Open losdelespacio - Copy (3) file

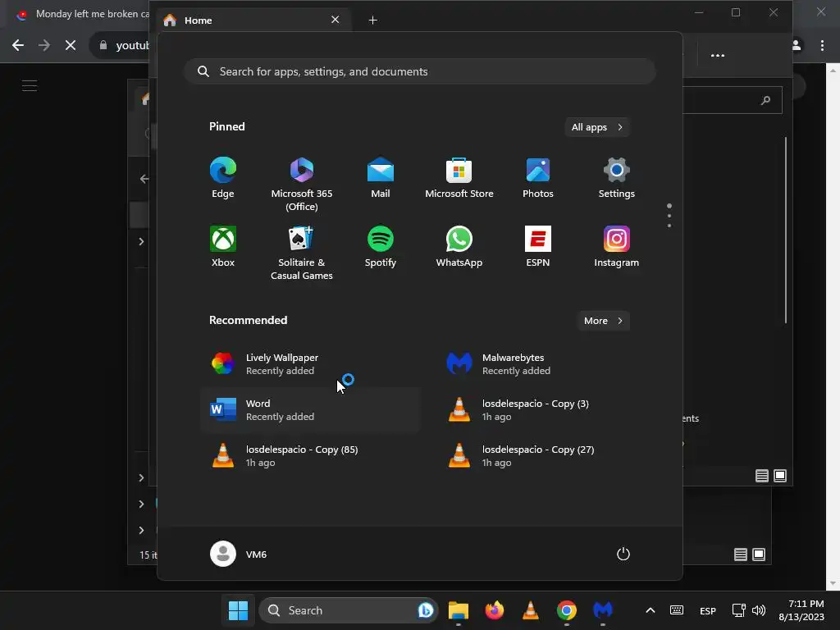[x=546, y=410]
